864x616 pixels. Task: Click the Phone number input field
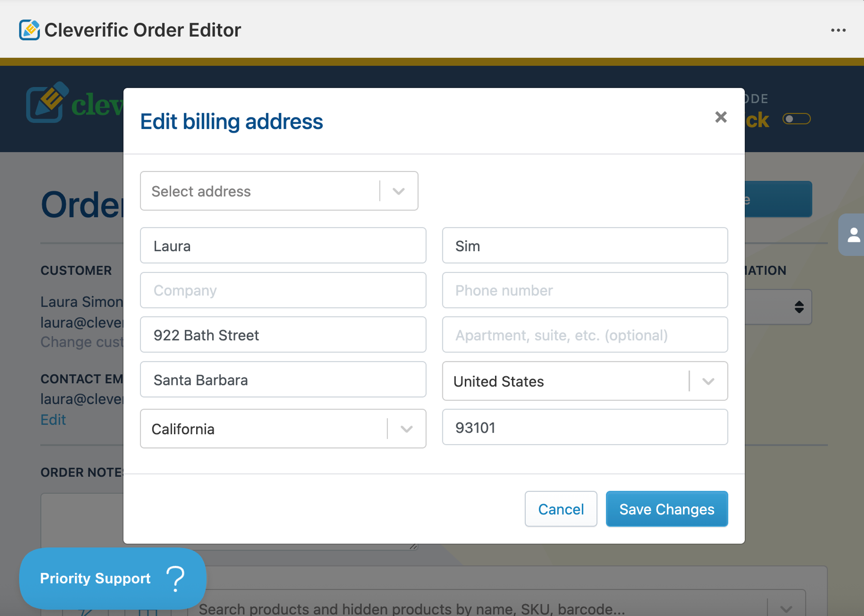(x=584, y=291)
